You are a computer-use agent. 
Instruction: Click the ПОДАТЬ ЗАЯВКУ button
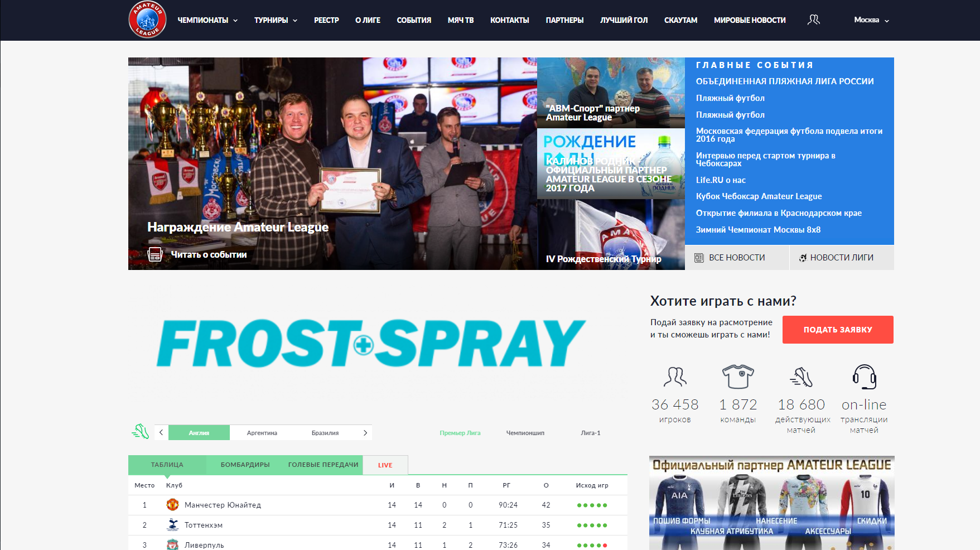tap(838, 330)
